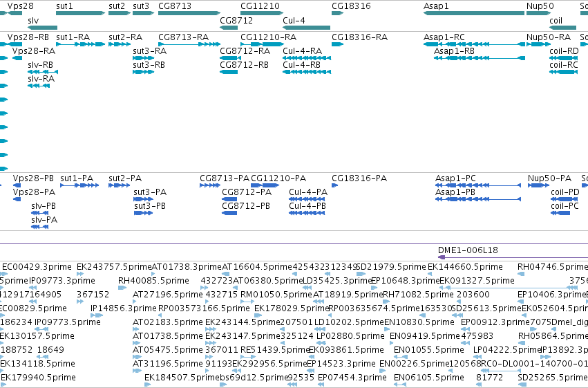Select the CG8713-PA protein label

coord(225,178)
